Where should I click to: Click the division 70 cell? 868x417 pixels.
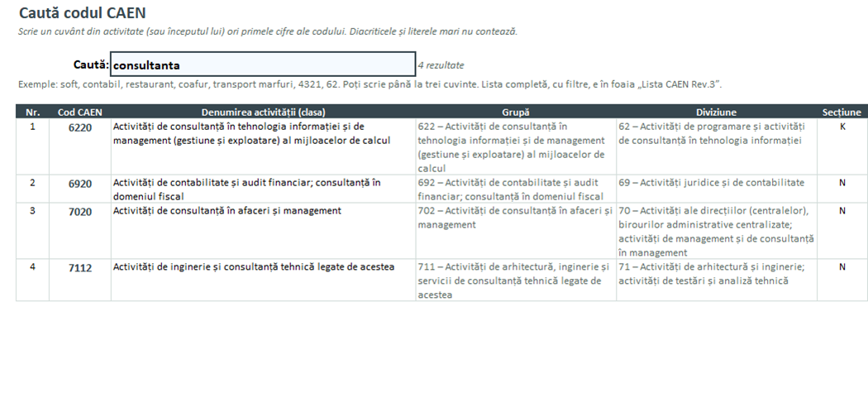(x=717, y=231)
